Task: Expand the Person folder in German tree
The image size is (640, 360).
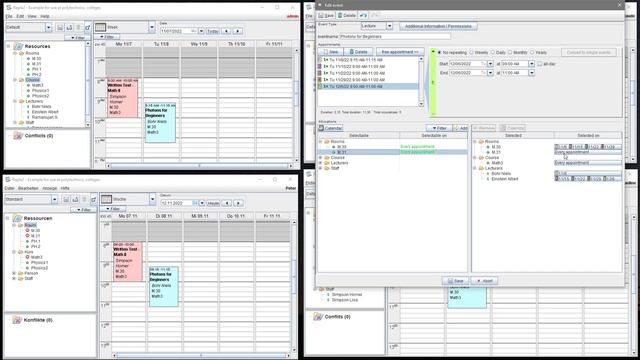Action: pyautogui.click(x=14, y=273)
